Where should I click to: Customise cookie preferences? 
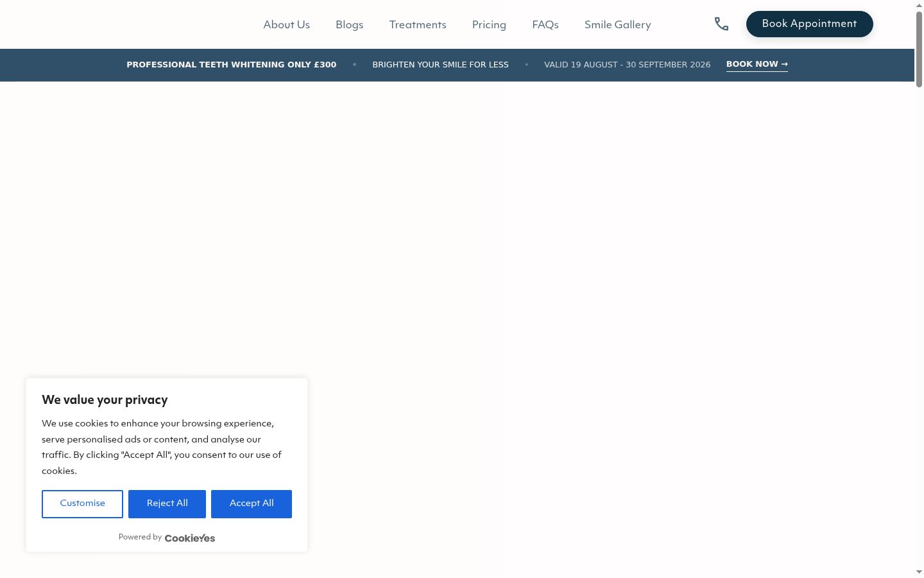[82, 504]
